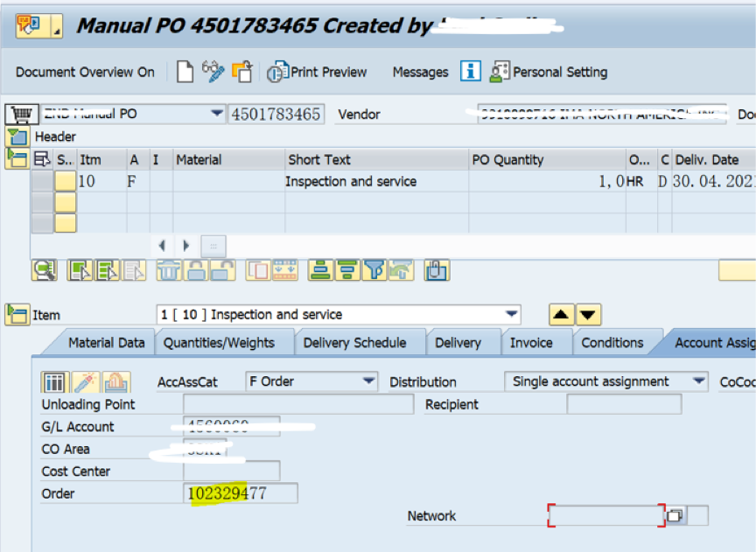This screenshot has width=756, height=552.
Task: Click the Itm column header
Action: click(101, 159)
